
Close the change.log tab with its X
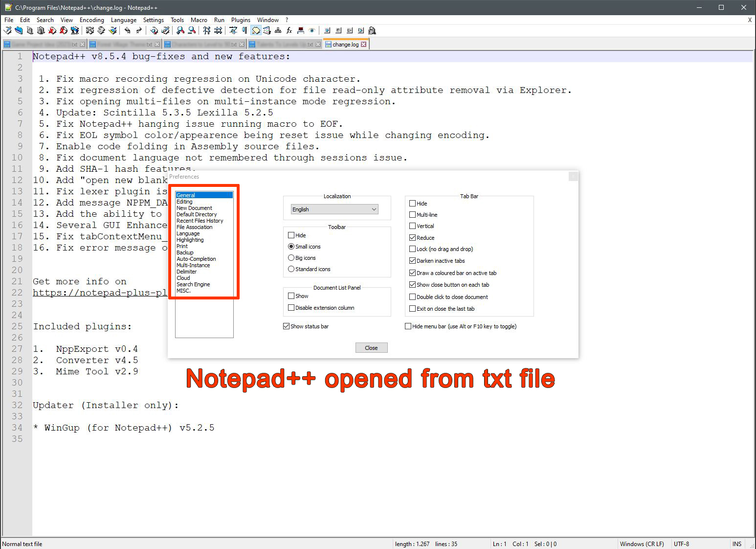(x=363, y=44)
